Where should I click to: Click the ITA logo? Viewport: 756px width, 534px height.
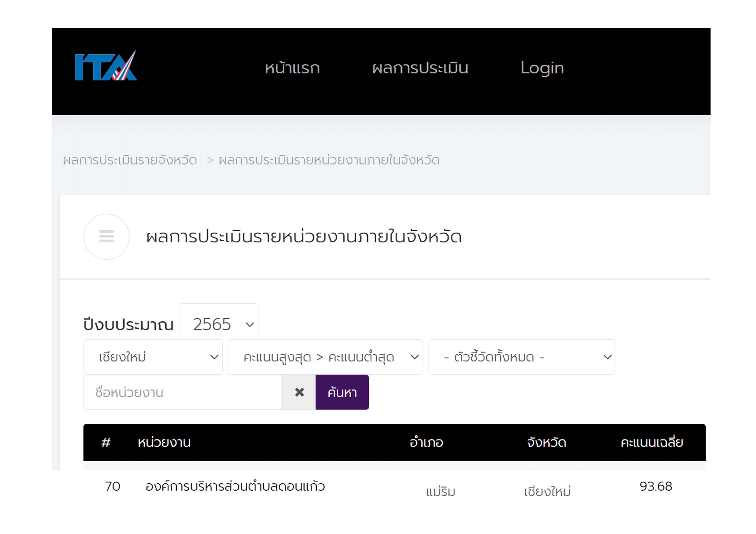point(106,65)
